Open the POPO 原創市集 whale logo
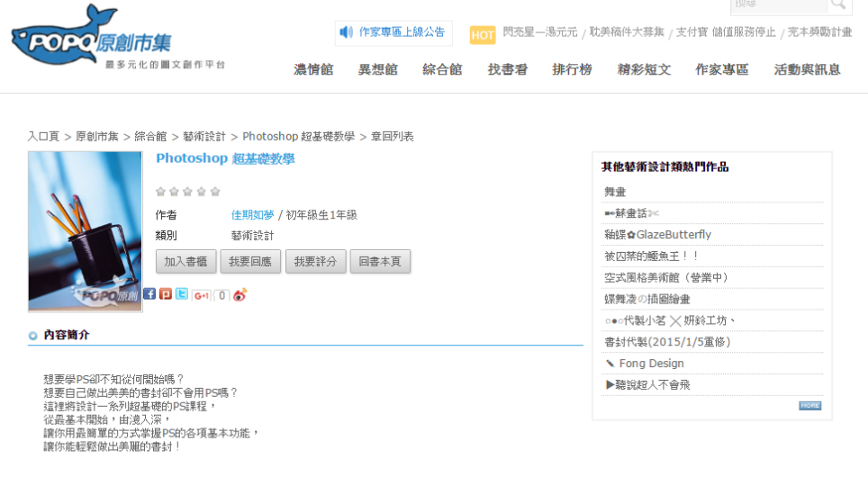Screen dimensions: 868x486 pyautogui.click(x=90, y=40)
